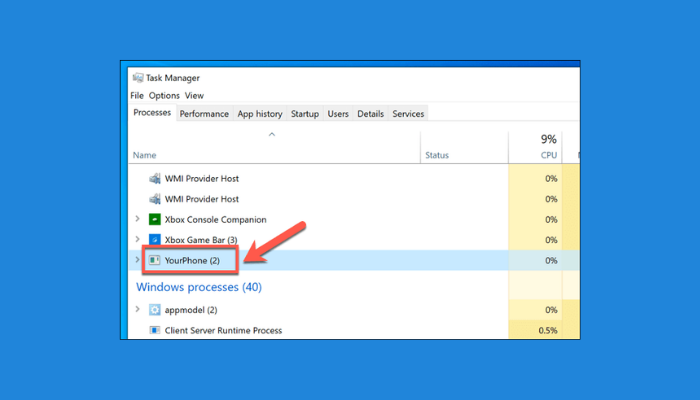Click Client Server Runtime Process icon

pyautogui.click(x=155, y=330)
